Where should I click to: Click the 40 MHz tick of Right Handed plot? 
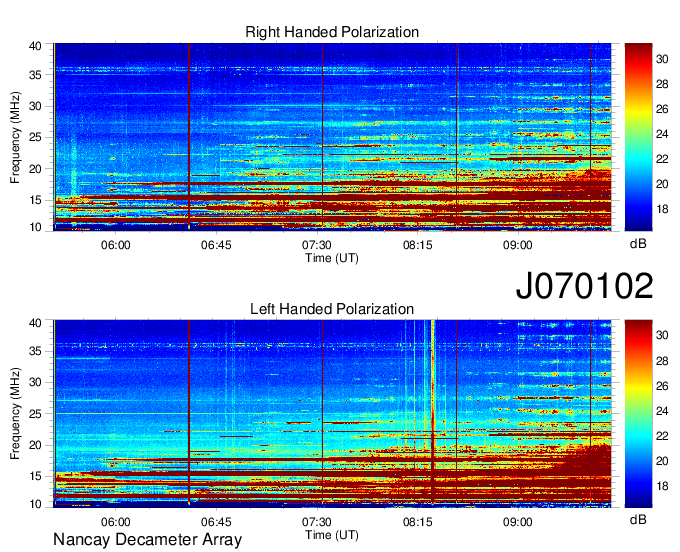pyautogui.click(x=35, y=46)
